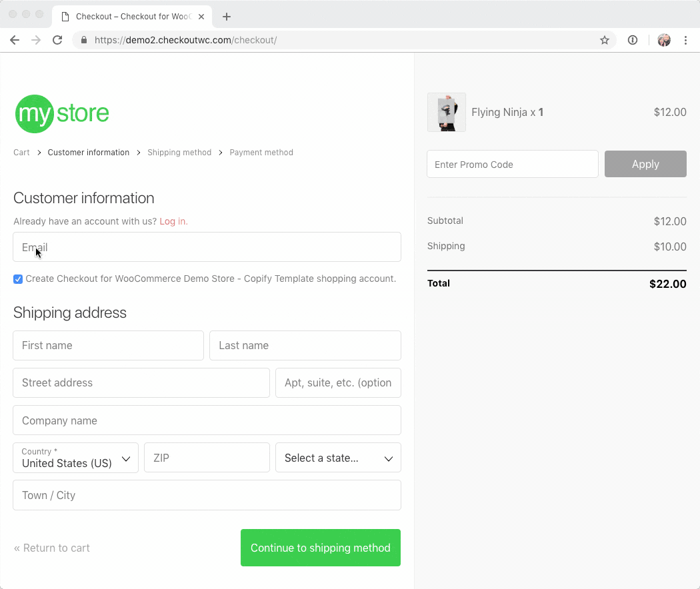Click the Log in link

(x=173, y=221)
